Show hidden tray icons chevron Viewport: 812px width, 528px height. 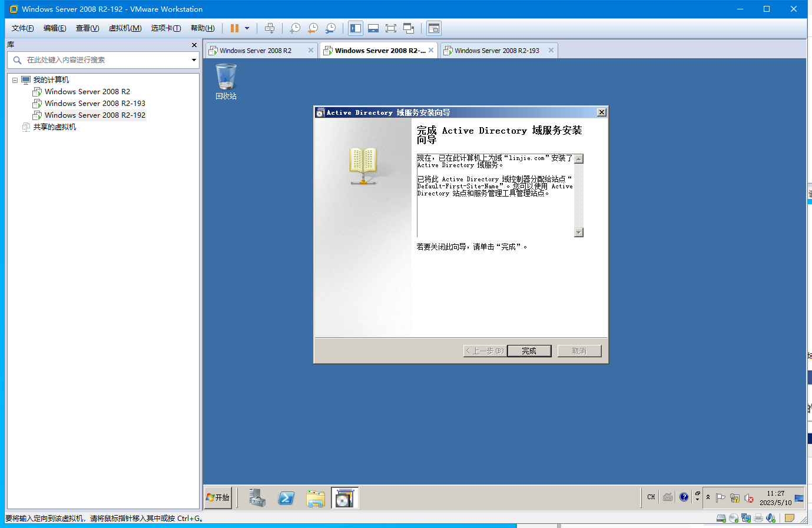point(708,497)
